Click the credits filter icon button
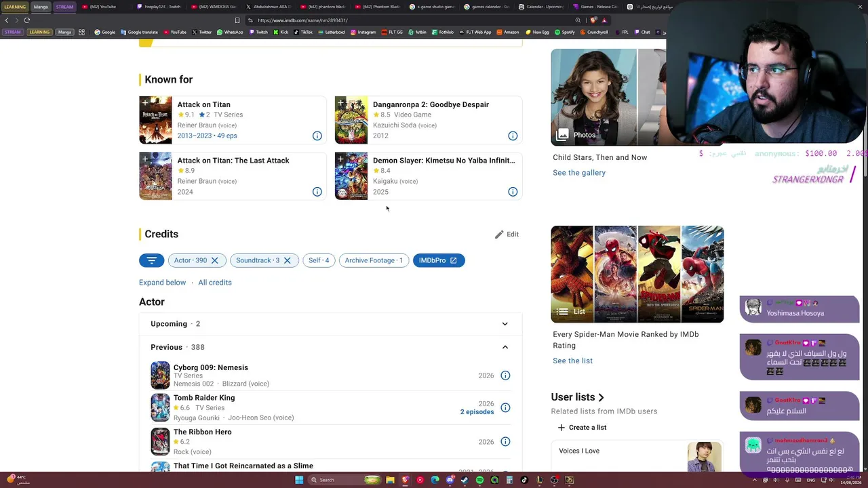Screen dimensions: 868x488 tap(151, 260)
